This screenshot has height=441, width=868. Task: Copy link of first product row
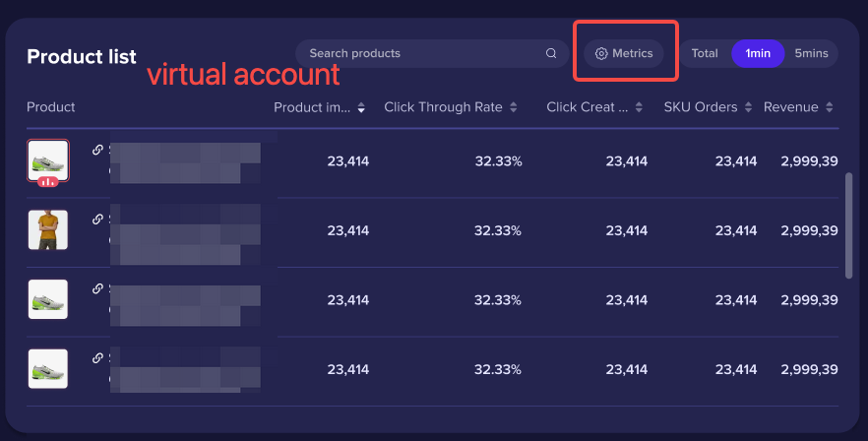pos(97,150)
